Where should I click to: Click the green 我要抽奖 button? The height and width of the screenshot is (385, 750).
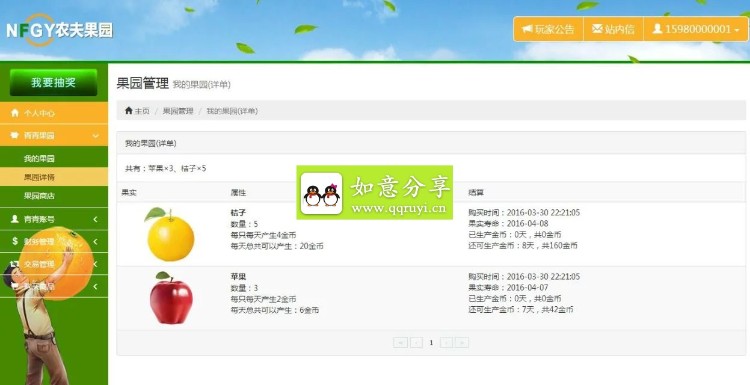[x=54, y=82]
